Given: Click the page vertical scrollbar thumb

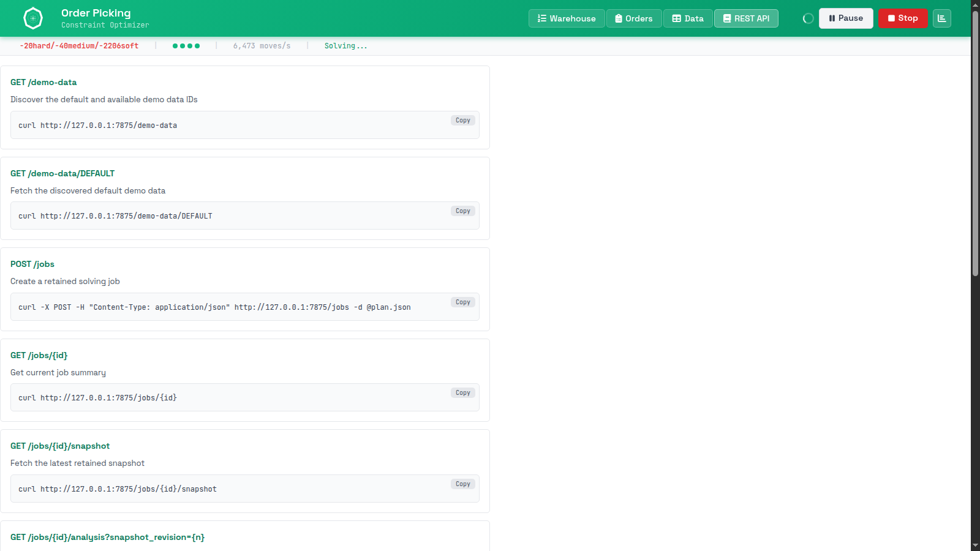Looking at the screenshot, I should click(x=975, y=143).
